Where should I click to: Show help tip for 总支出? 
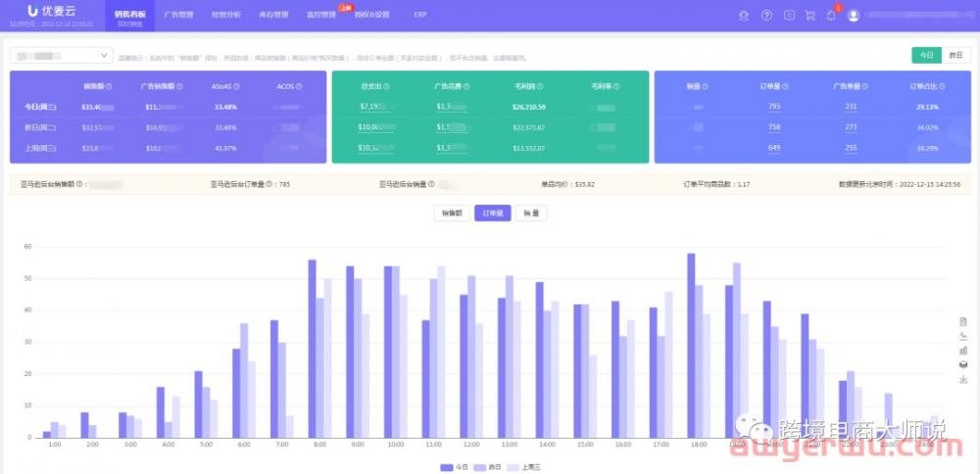tap(386, 87)
